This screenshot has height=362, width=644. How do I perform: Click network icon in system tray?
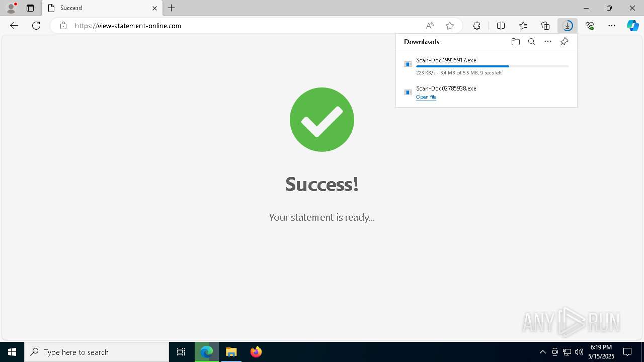[567, 352]
